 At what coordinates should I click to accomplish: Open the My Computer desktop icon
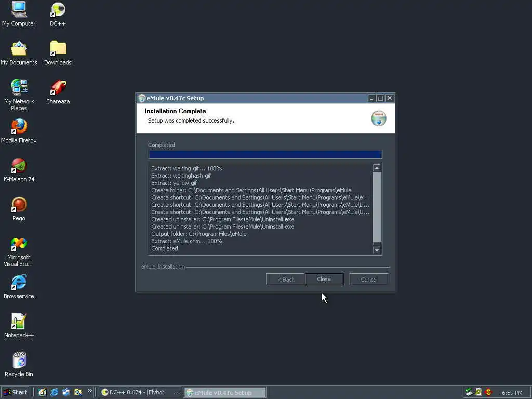point(19,14)
